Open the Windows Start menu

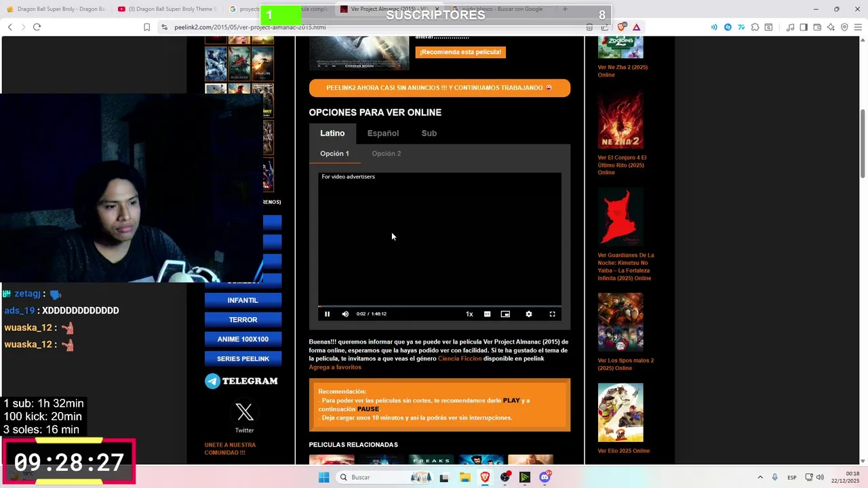[324, 477]
